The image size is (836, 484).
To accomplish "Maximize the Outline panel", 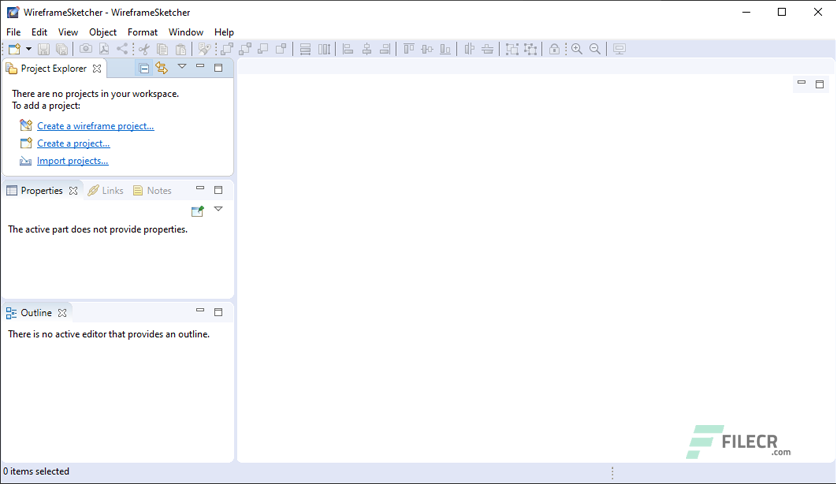I will 218,312.
